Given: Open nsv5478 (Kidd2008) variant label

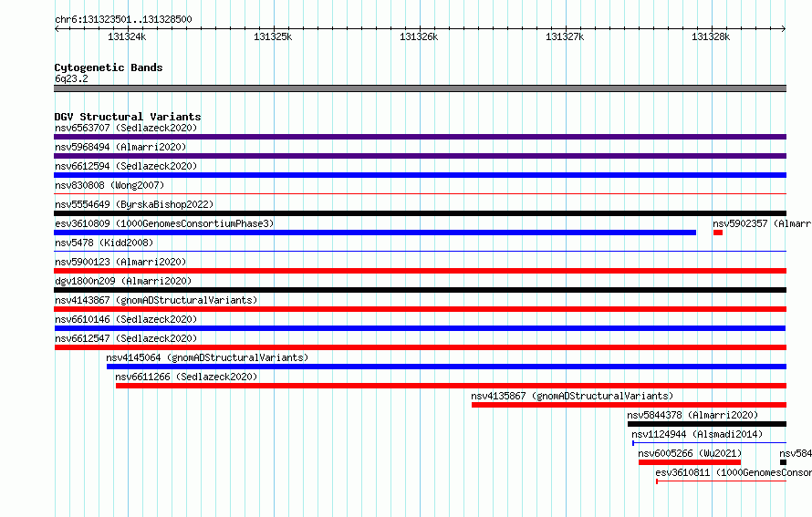Looking at the screenshot, I should [104, 243].
